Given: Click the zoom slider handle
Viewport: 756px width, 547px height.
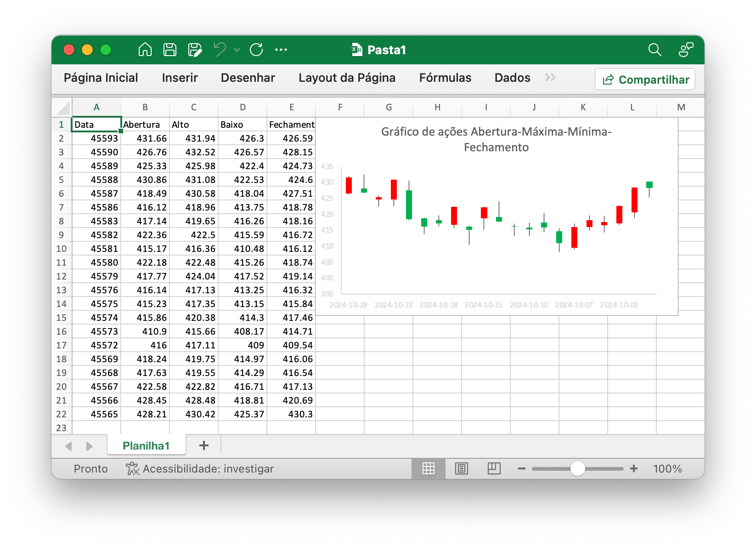Looking at the screenshot, I should [578, 468].
